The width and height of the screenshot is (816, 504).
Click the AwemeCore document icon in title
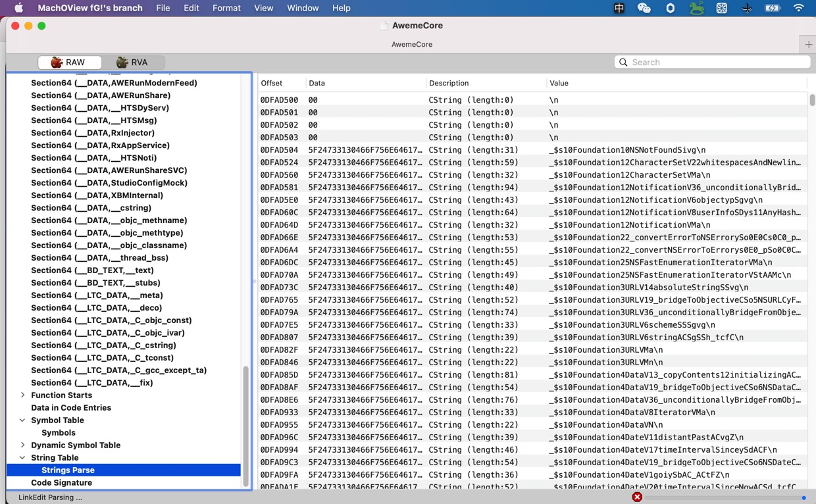[384, 26]
